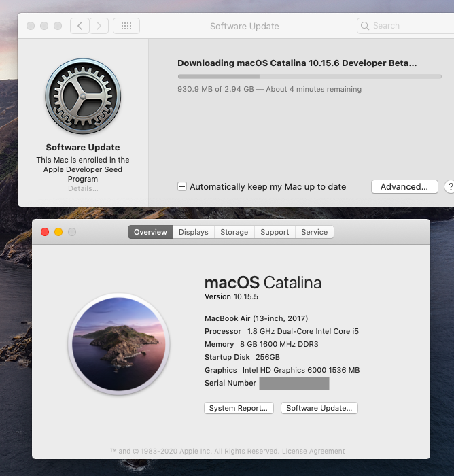
Task: Open Details... of the Developer Seed Program
Action: pos(83,188)
